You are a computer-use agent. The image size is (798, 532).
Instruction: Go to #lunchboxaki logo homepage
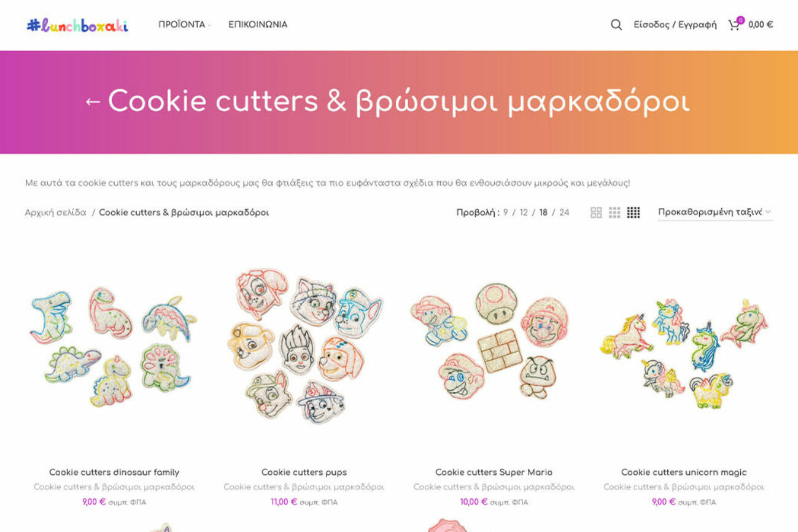[x=77, y=25]
